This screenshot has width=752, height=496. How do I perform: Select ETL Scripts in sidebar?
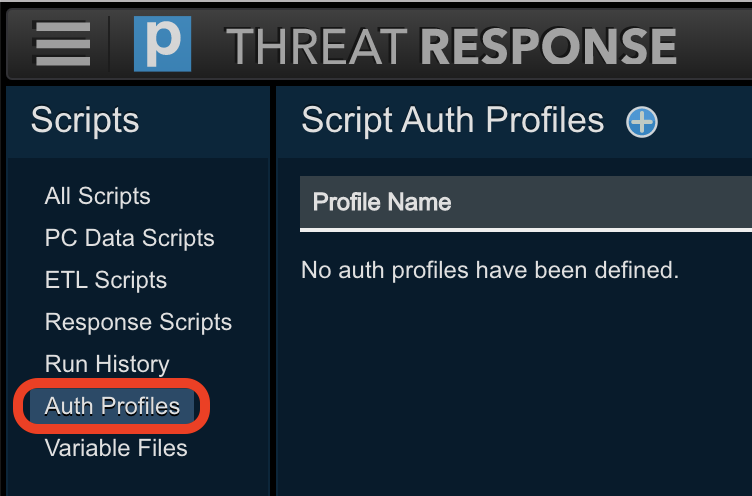point(105,280)
